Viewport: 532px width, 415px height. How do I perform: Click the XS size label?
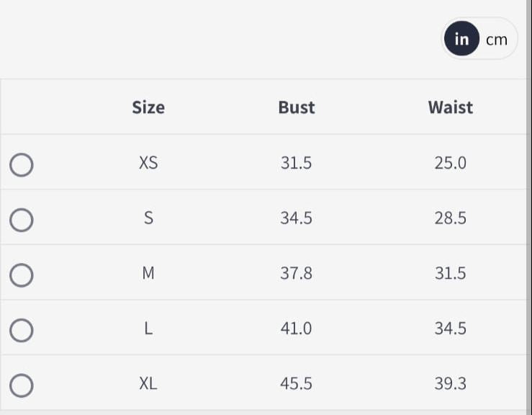[148, 163]
